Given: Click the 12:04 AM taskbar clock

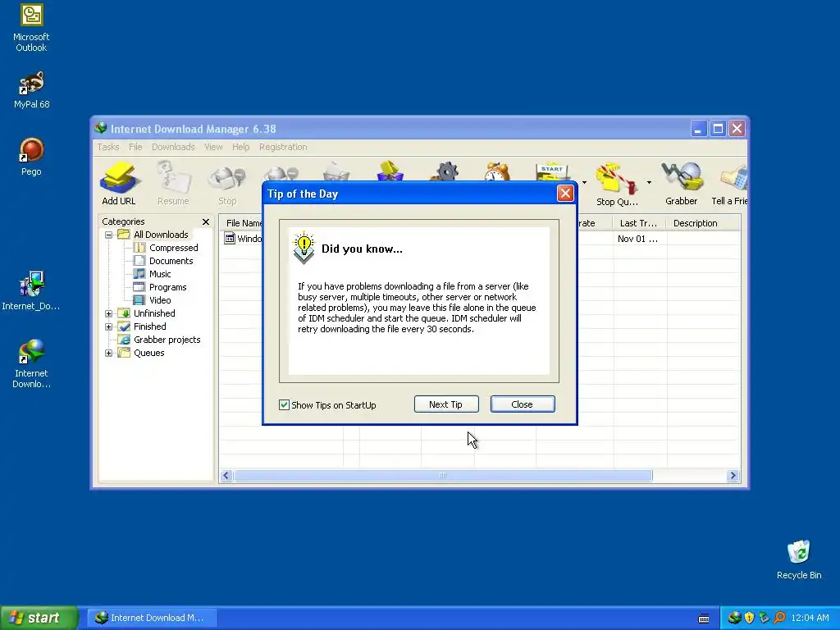Looking at the screenshot, I should click(x=810, y=618).
